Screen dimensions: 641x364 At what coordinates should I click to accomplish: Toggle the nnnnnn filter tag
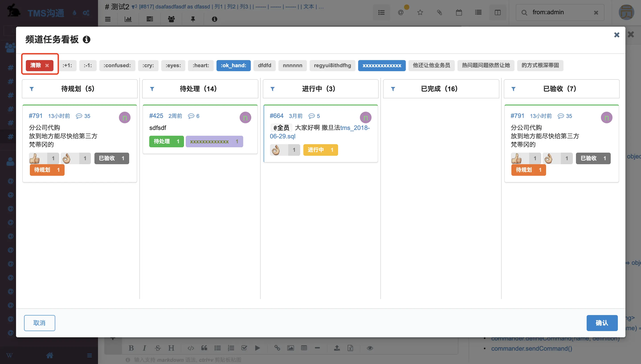292,65
